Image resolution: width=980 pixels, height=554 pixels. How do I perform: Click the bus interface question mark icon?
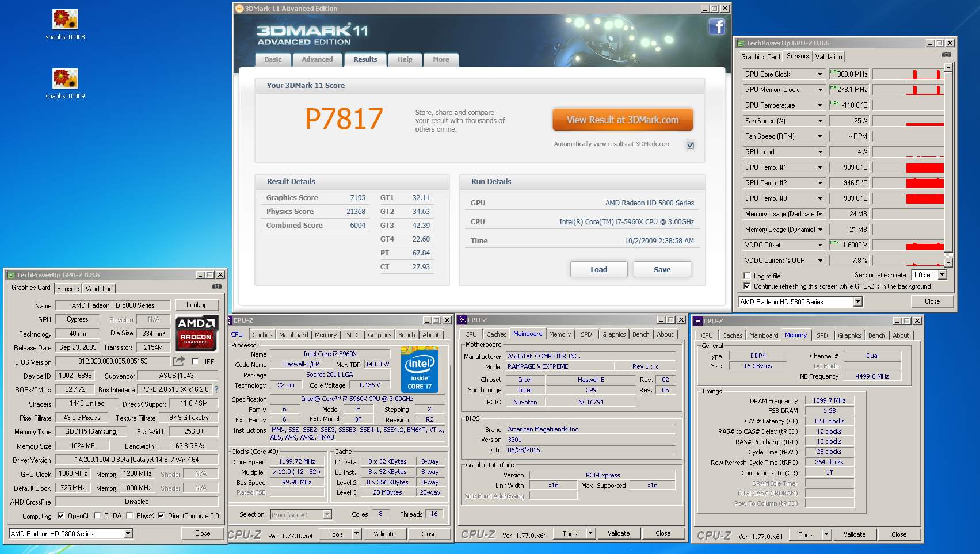tap(216, 389)
